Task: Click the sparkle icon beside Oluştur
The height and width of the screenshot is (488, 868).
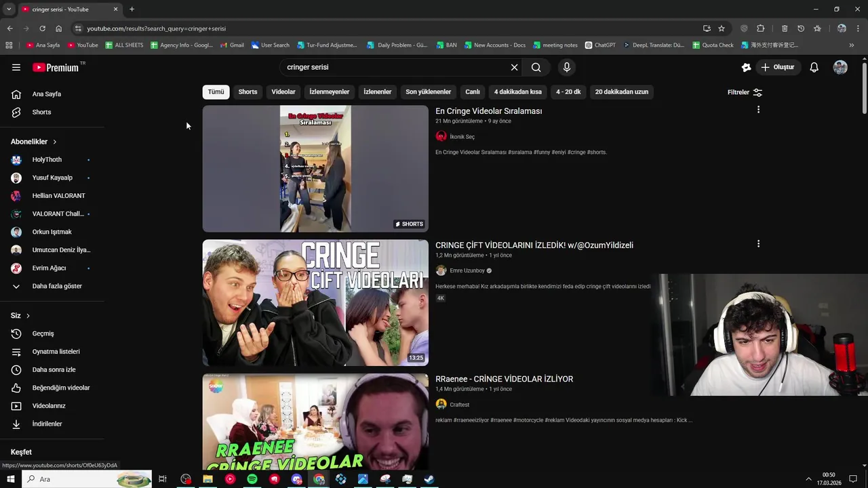Action: tap(746, 67)
